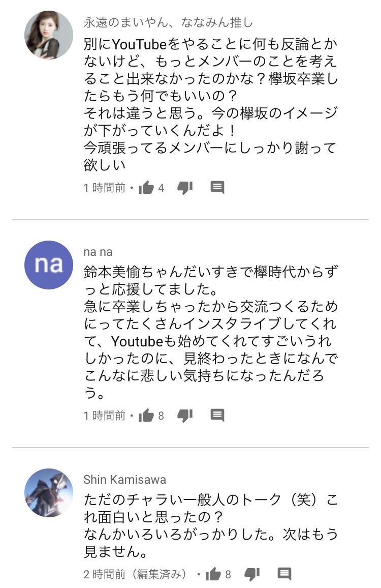381x588 pixels.
Task: Click the 1 時間前 timestamp on first comment
Action: (x=104, y=188)
